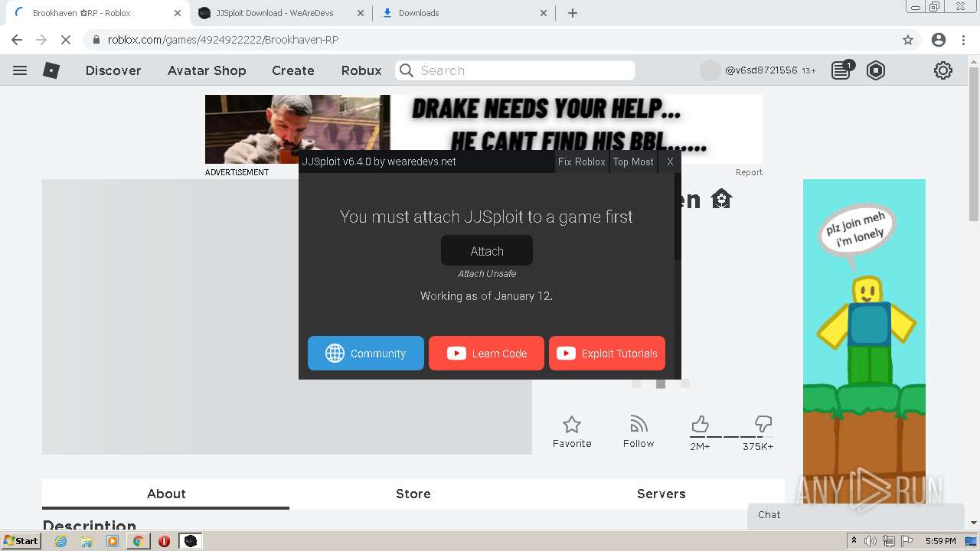Open the Roblox notifications feed icon
Viewport: 980px width, 551px height.
[x=841, y=70]
